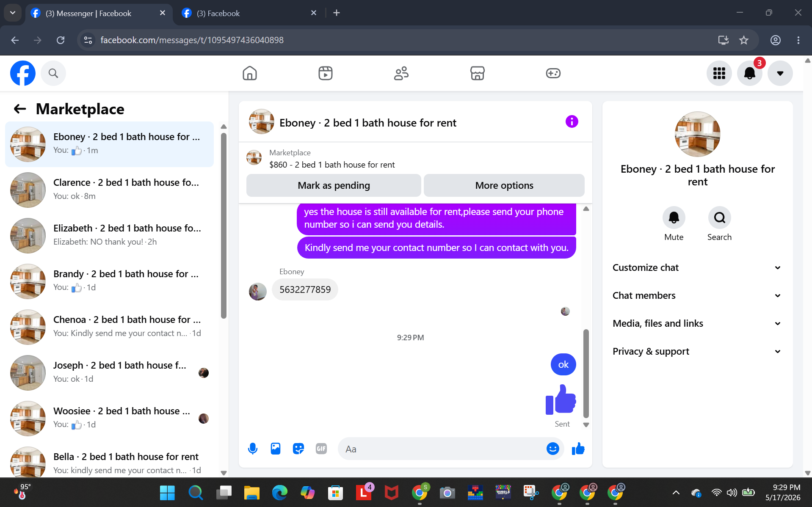Open the Marketplace store icon
The height and width of the screenshot is (507, 812).
477,73
